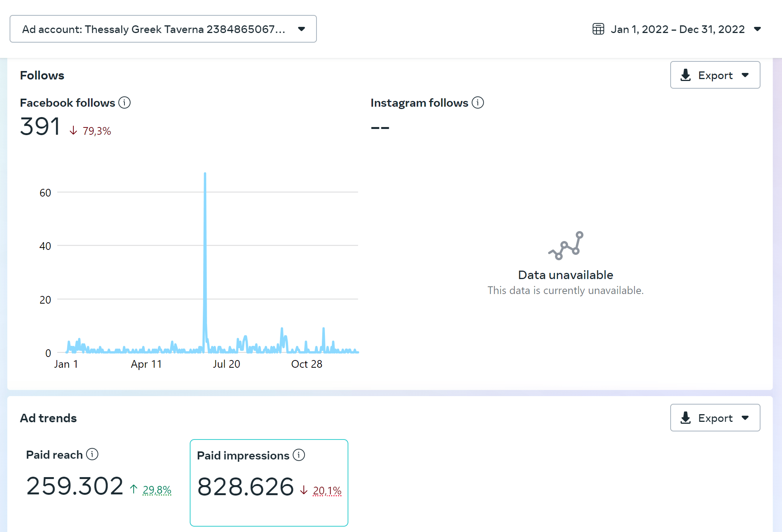
Task: Click the 20,1% paid impressions change link
Action: [x=327, y=491]
